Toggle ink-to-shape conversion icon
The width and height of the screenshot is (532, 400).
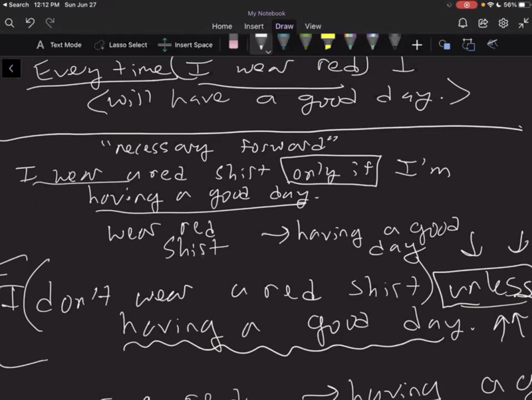click(469, 45)
